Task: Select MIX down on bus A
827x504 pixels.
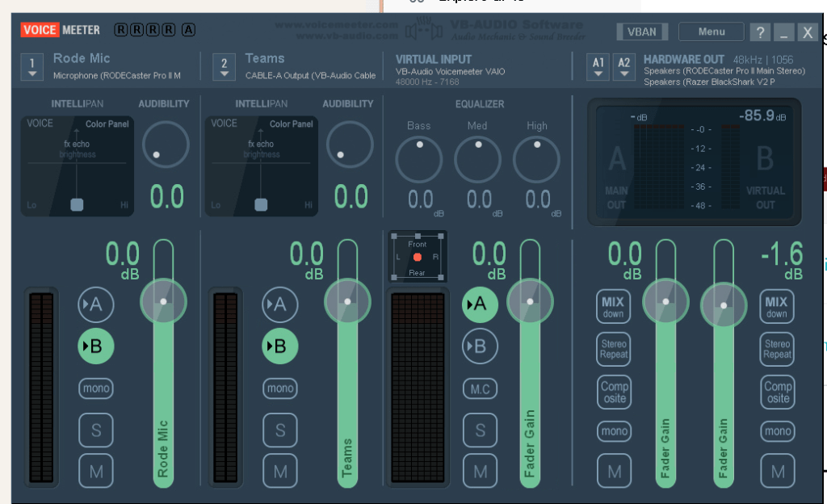Action: pos(613,307)
